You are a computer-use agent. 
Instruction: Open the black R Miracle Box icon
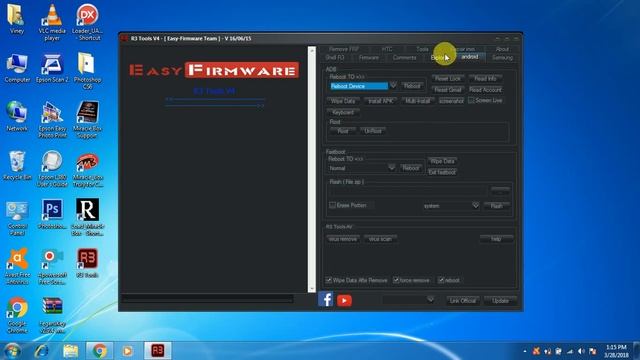click(x=87, y=217)
